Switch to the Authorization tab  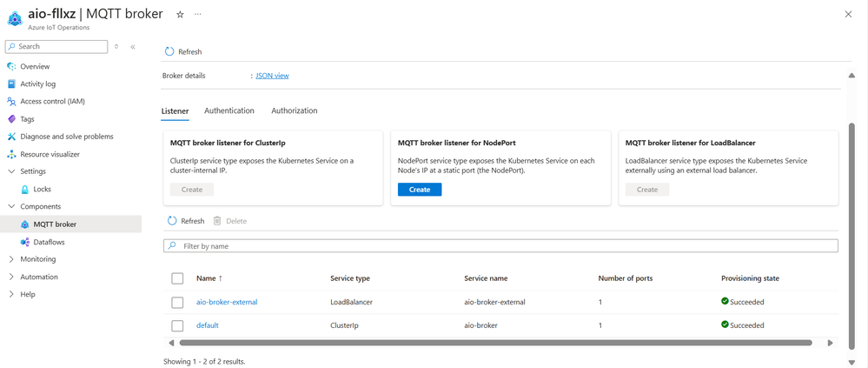[x=295, y=110]
